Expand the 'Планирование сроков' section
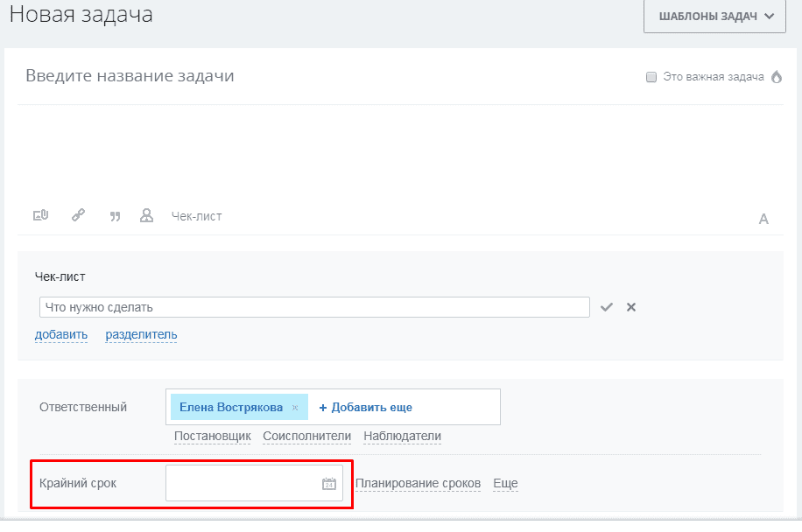The width and height of the screenshot is (802, 532). point(418,483)
